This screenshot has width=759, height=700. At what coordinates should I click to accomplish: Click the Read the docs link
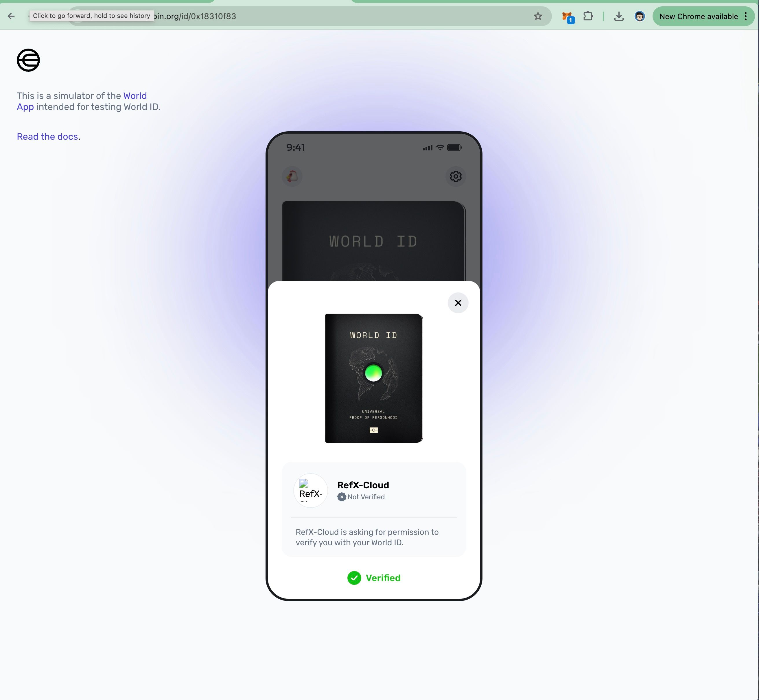point(48,136)
